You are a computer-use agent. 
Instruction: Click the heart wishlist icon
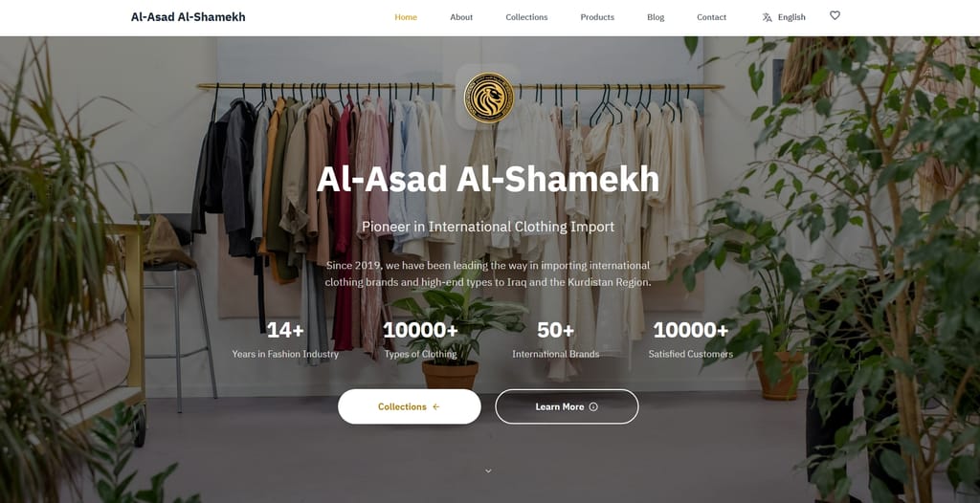(835, 15)
